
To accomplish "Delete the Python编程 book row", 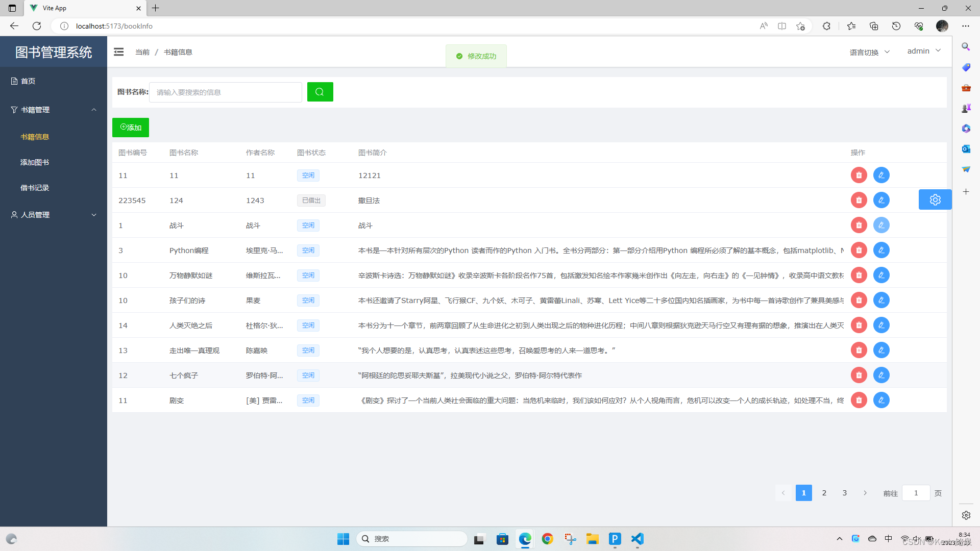I will pyautogui.click(x=859, y=250).
